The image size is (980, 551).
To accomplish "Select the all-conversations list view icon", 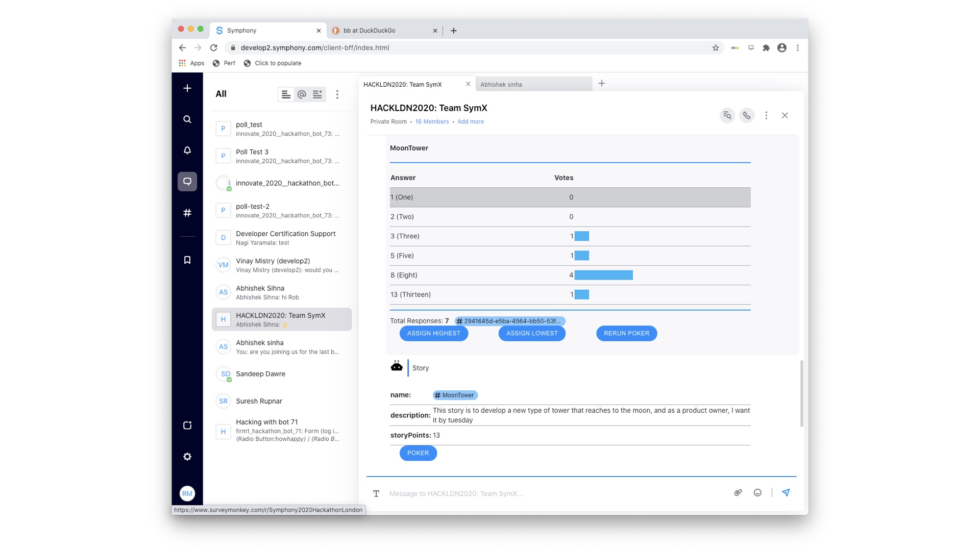I will pos(286,94).
